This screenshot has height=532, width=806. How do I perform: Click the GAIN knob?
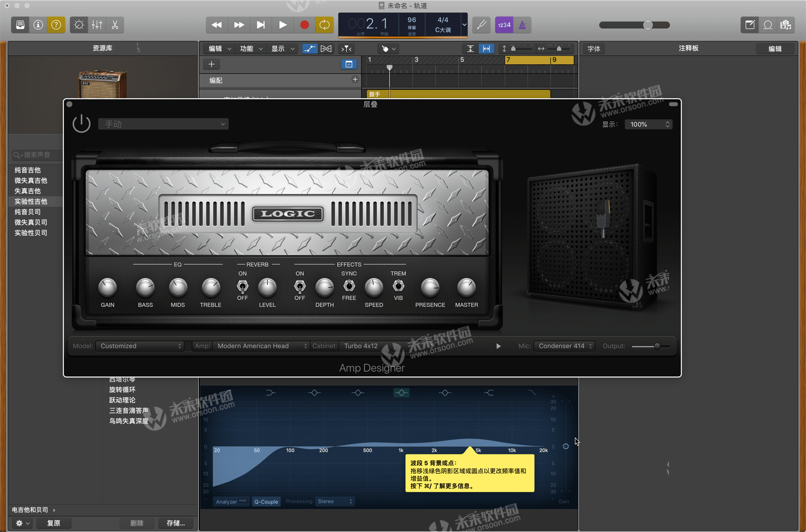[x=108, y=287]
